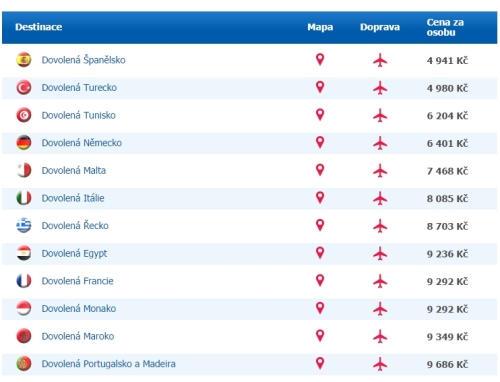Image resolution: width=500 pixels, height=382 pixels.
Task: Click airplane icon in Německo row
Action: click(380, 143)
